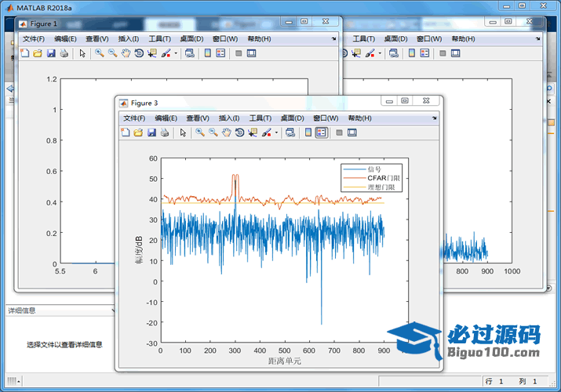Select Rotate 3D tool in Figure 1
The width and height of the screenshot is (561, 392).
[x=139, y=53]
